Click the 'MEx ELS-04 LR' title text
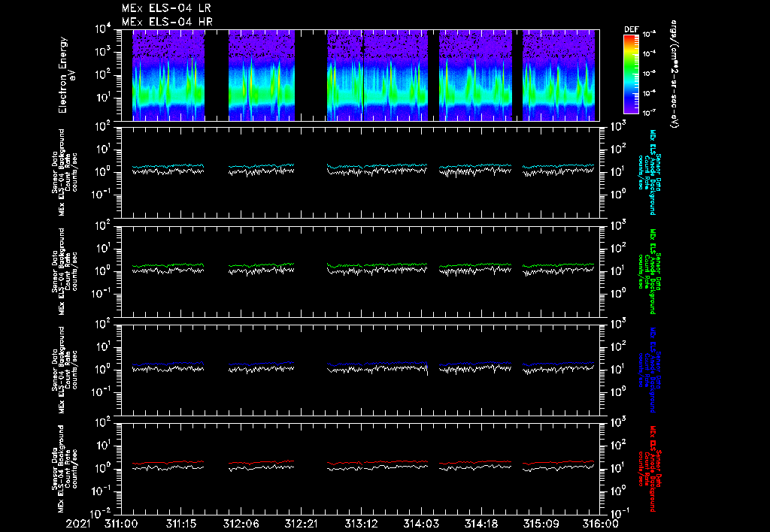The image size is (770, 532). pyautogui.click(x=167, y=8)
